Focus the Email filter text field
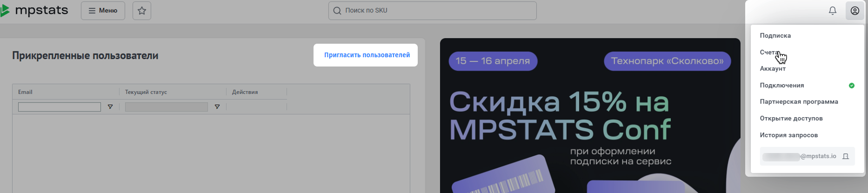 (60, 107)
